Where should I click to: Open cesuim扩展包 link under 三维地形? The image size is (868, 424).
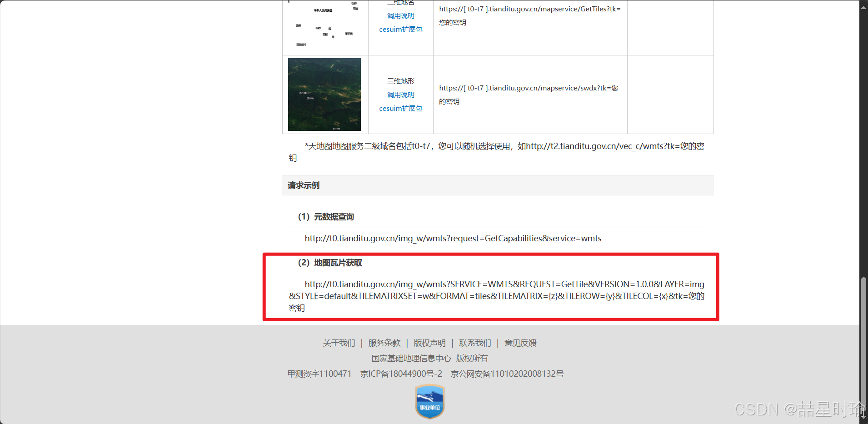400,108
